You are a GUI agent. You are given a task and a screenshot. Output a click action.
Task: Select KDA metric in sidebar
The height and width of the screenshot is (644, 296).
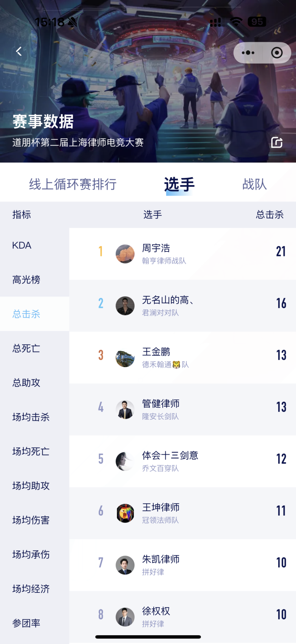point(22,245)
